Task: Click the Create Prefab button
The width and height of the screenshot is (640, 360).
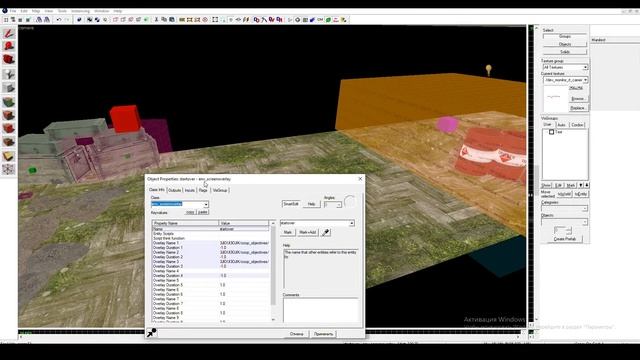Action: [565, 239]
